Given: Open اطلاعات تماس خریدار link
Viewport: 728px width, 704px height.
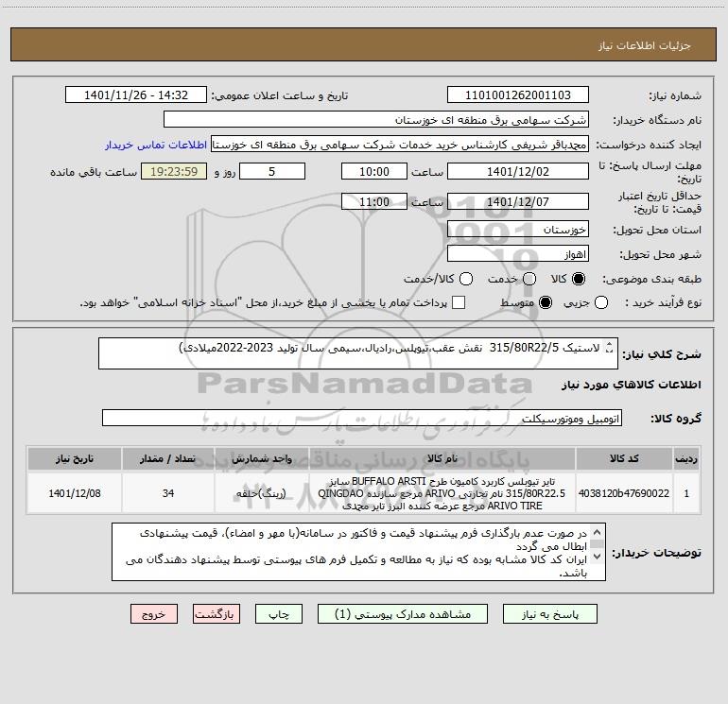Looking at the screenshot, I should (156, 145).
